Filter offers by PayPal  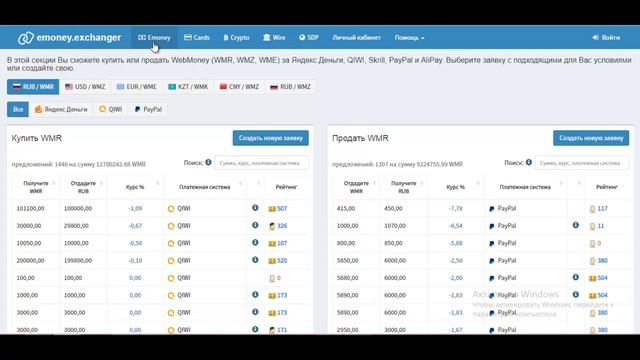tap(148, 109)
